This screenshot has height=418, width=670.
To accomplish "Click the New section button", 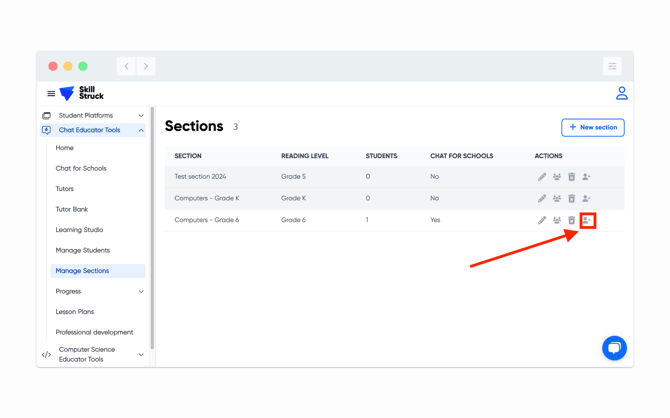I will (x=592, y=127).
